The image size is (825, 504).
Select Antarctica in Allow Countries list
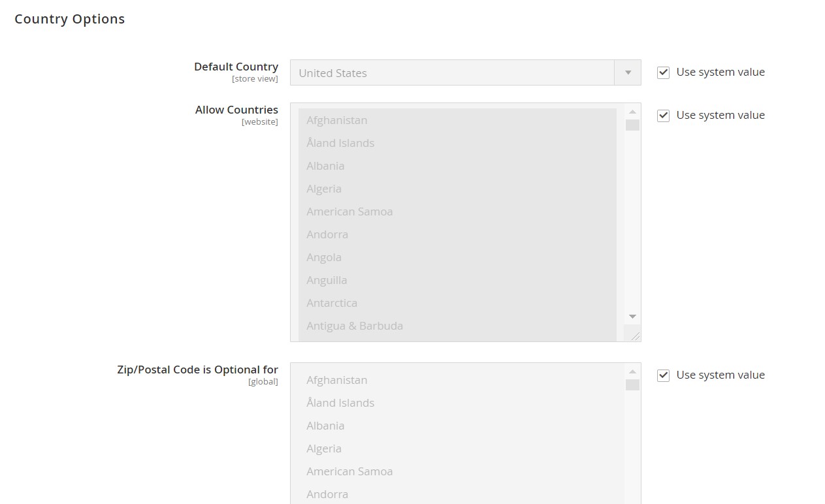pos(332,303)
